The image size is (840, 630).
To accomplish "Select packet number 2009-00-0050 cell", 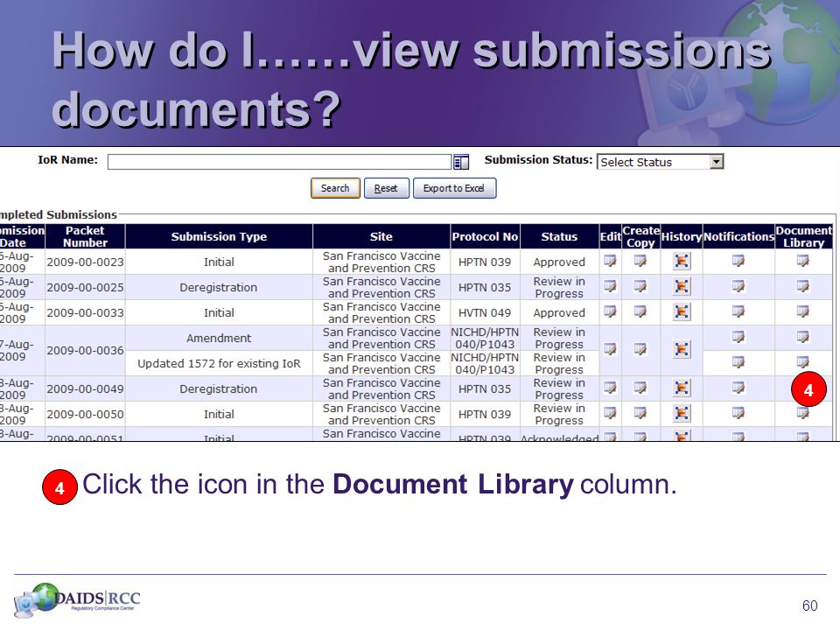I will [x=85, y=414].
